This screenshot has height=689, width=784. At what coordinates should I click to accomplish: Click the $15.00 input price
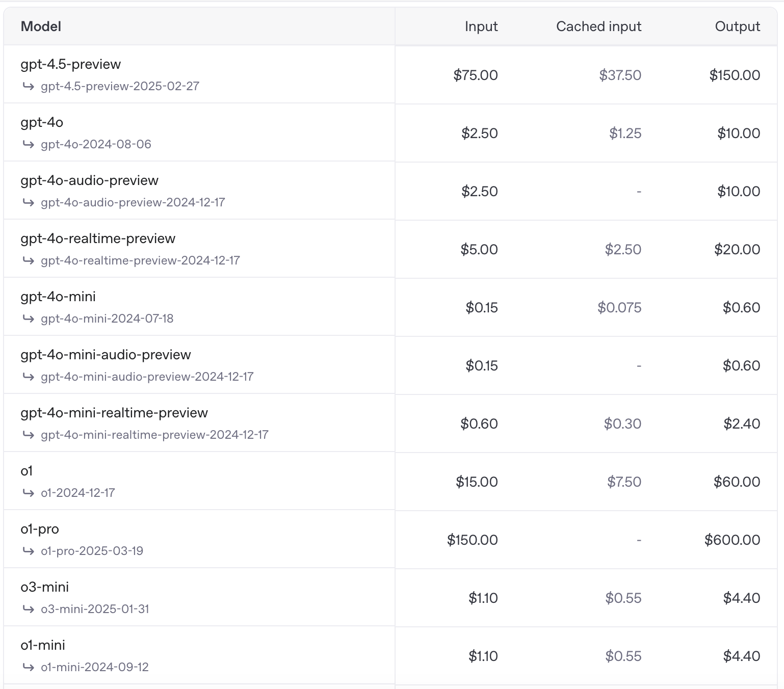tap(477, 482)
